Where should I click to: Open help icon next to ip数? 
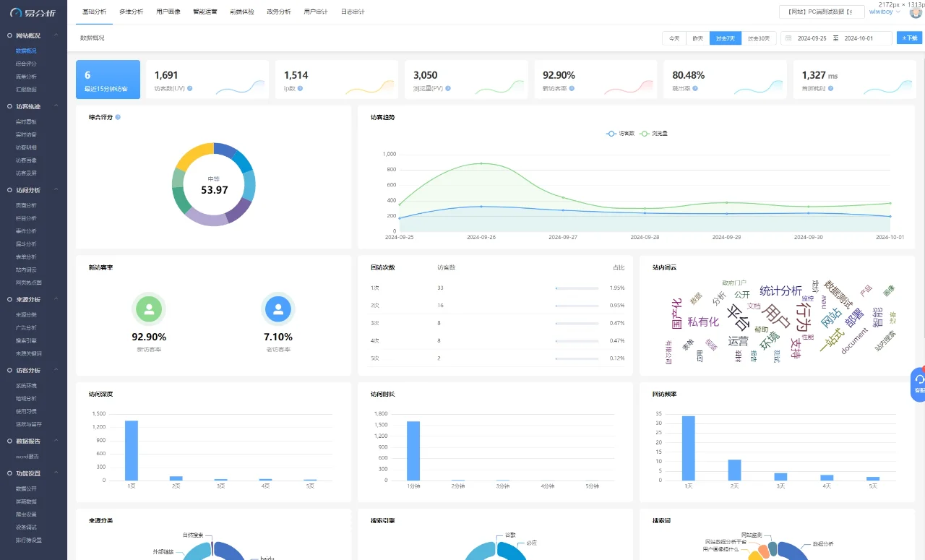click(x=300, y=88)
